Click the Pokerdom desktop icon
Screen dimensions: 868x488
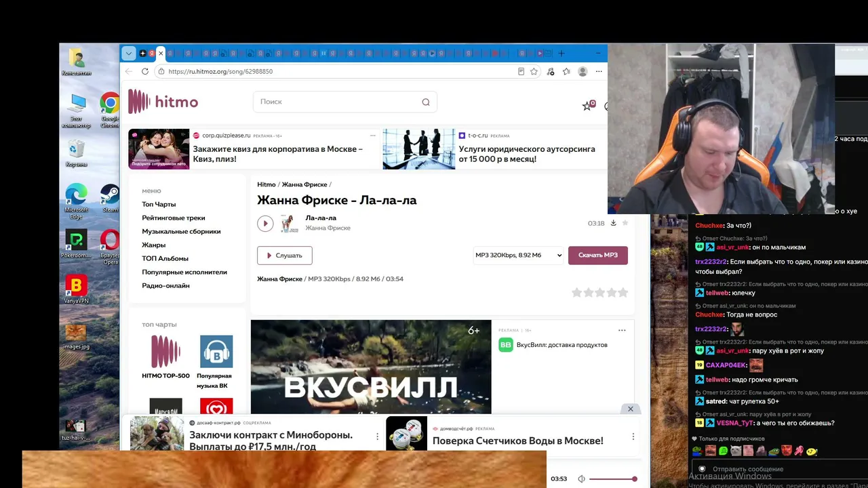click(76, 245)
